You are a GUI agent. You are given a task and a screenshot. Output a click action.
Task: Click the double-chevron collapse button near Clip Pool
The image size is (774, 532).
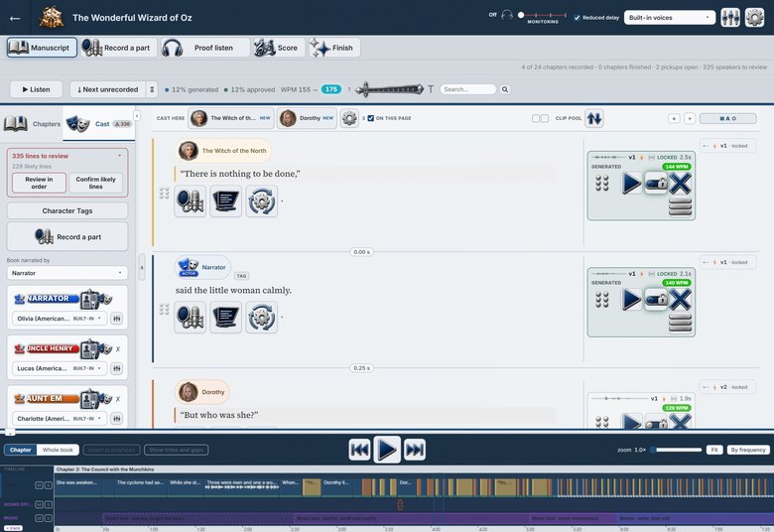(x=674, y=118)
